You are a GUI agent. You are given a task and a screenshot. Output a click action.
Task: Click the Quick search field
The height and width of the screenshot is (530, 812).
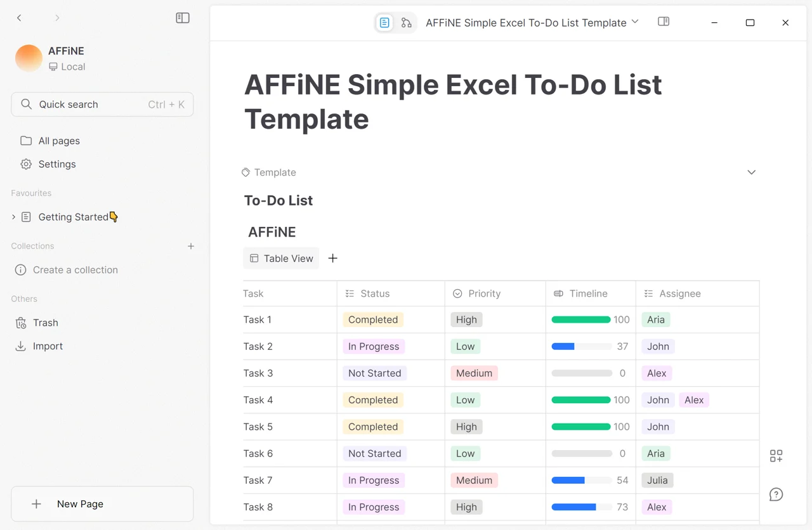tap(102, 105)
